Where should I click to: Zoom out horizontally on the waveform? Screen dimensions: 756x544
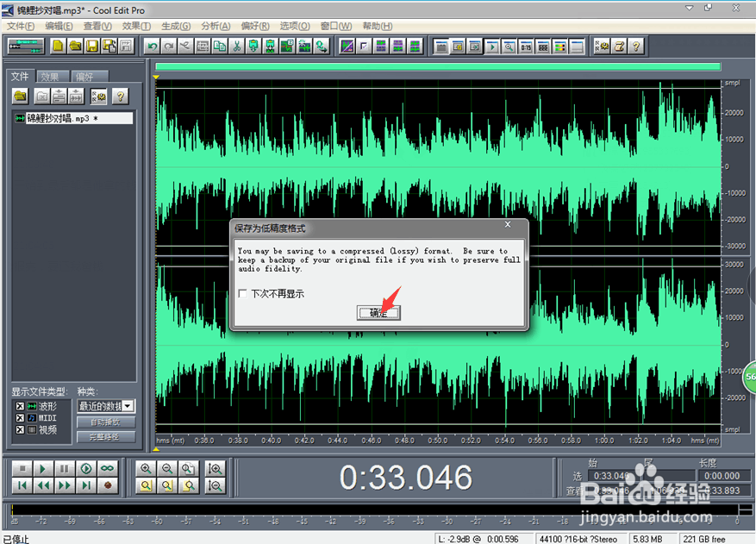(167, 468)
